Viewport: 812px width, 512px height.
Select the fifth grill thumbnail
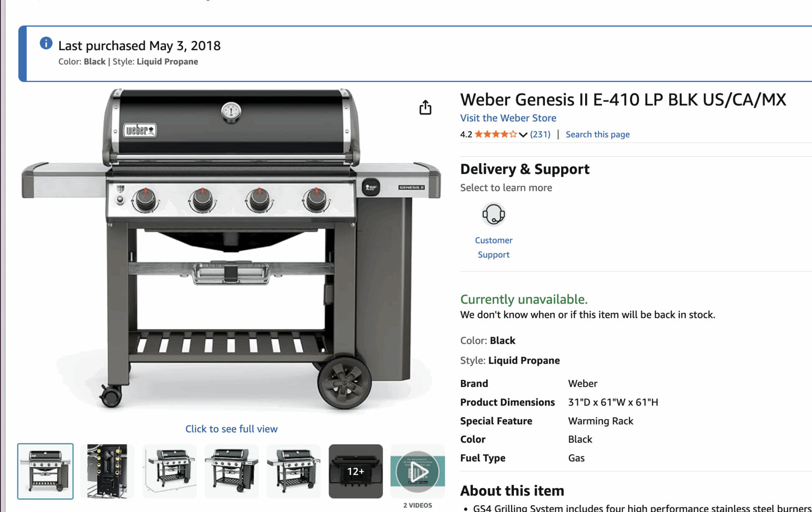[x=294, y=471]
